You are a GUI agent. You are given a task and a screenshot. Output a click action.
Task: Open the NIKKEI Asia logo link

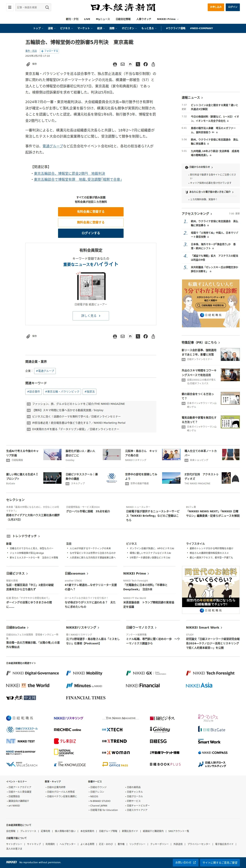(199, 685)
